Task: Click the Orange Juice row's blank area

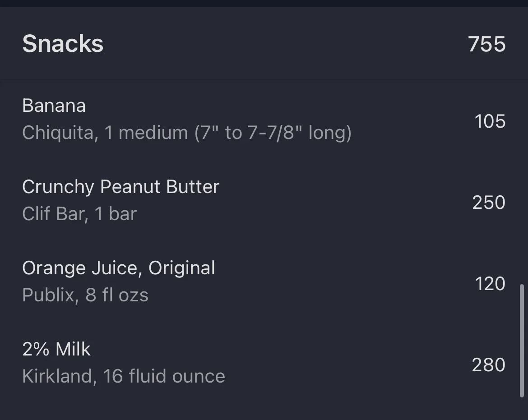Action: coord(343,284)
